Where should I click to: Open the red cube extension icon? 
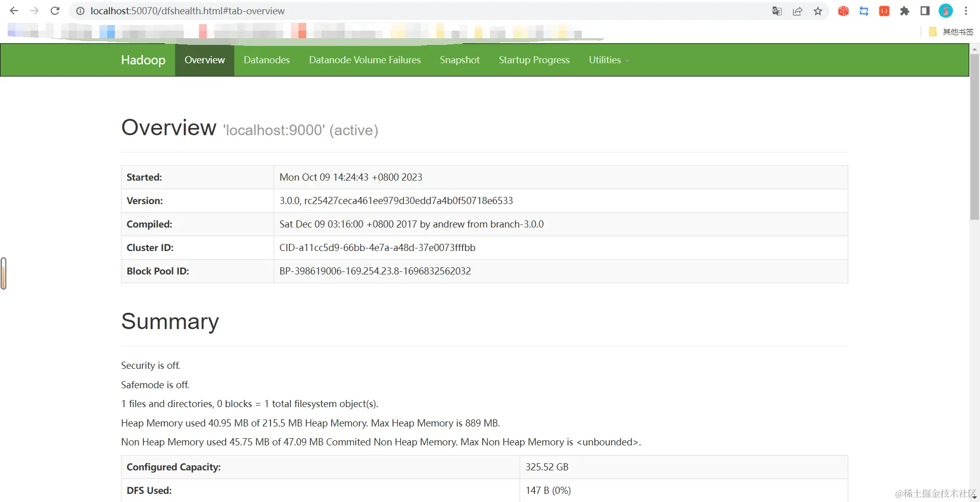[843, 11]
